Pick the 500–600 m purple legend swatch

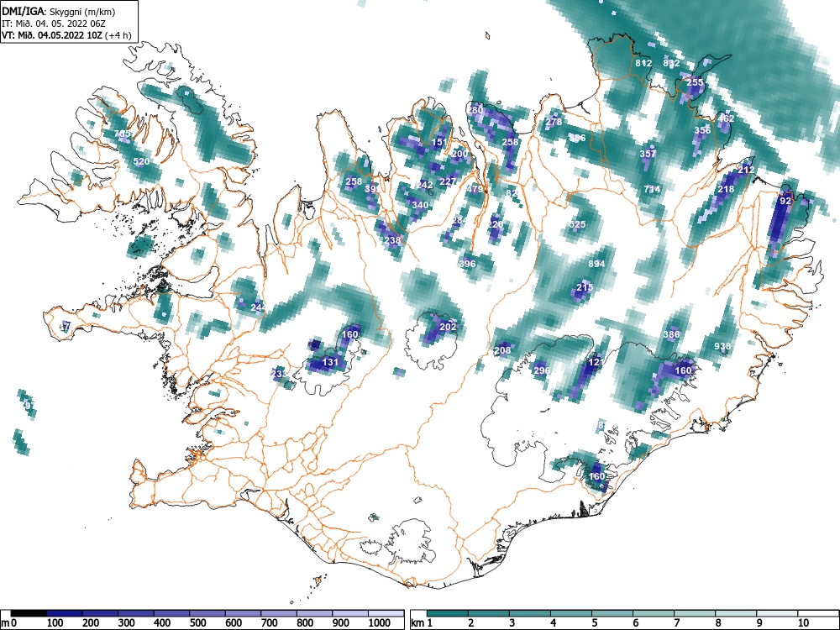[207, 613]
